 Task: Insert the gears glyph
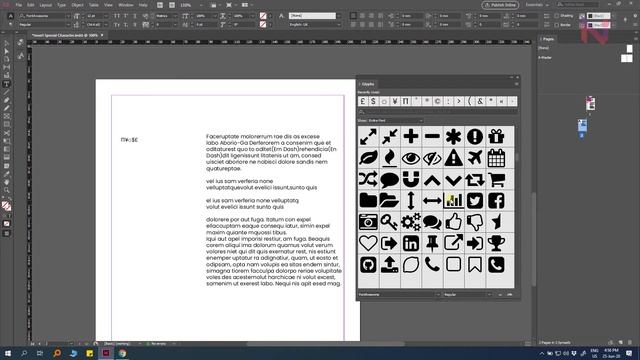pos(411,222)
